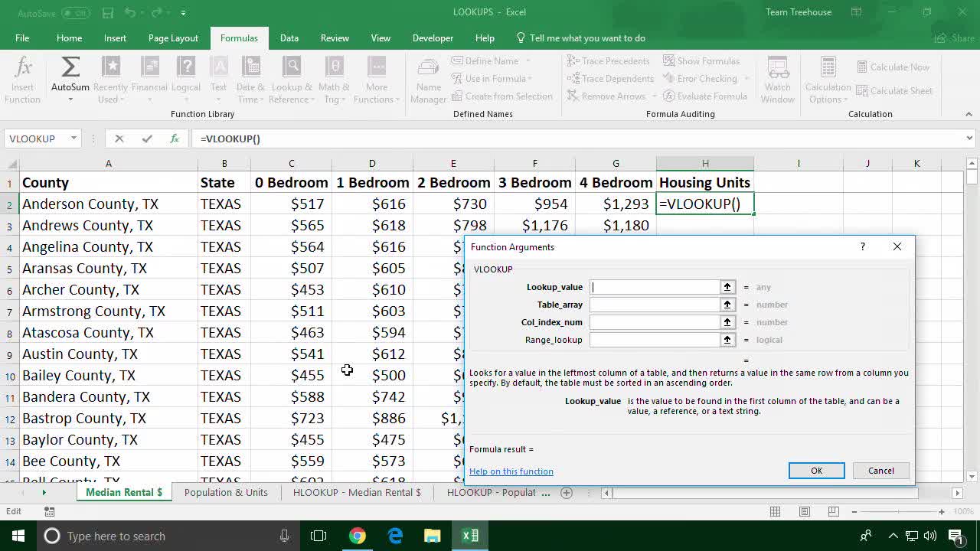Open the Recently Used functions icon
980x551 pixels.
111,68
